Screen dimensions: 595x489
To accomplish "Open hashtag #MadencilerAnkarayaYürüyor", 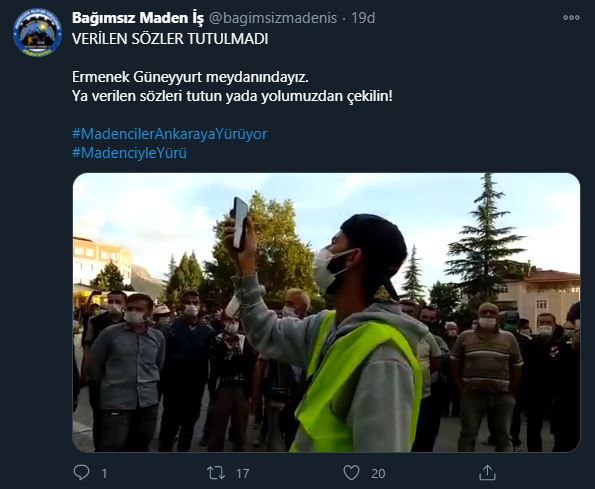I will click(x=170, y=134).
